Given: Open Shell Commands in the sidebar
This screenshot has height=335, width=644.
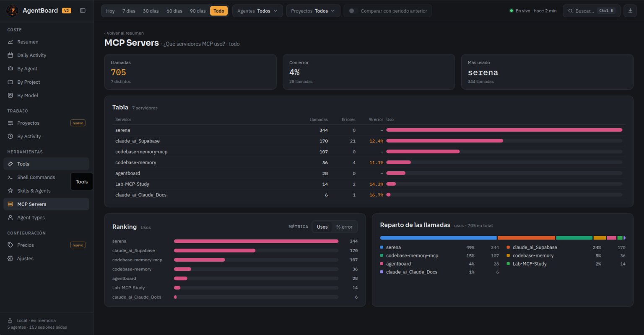Looking at the screenshot, I should 46,178.
